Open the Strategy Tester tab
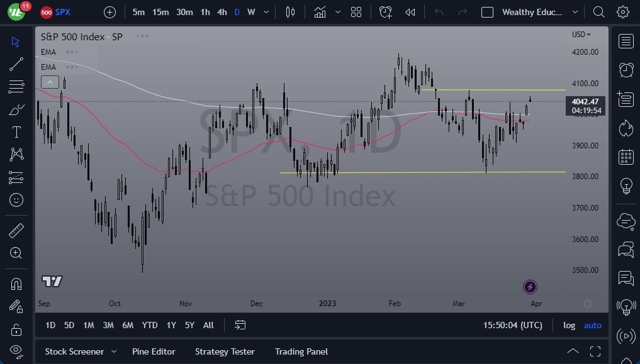Viewport: 640px width, 364px height. pos(225,351)
